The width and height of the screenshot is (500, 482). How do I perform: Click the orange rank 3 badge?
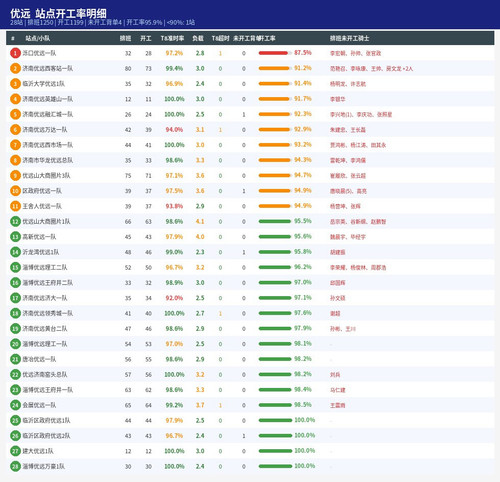[15, 84]
